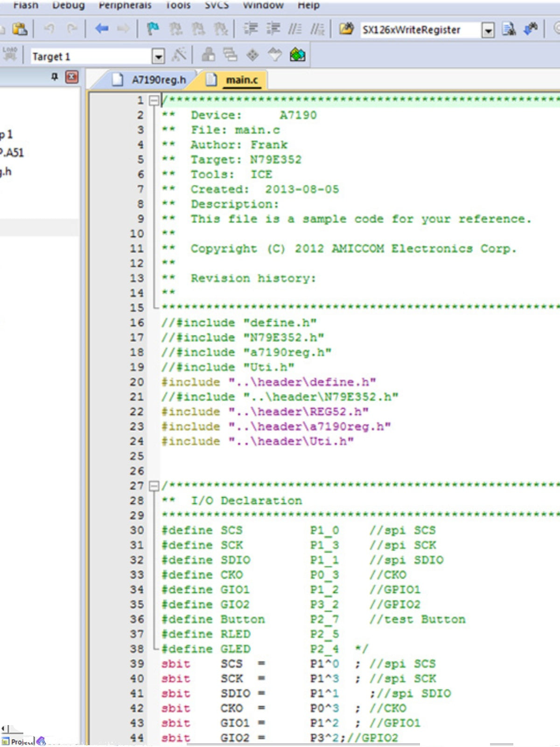Close the Project panel with red X

72,77
